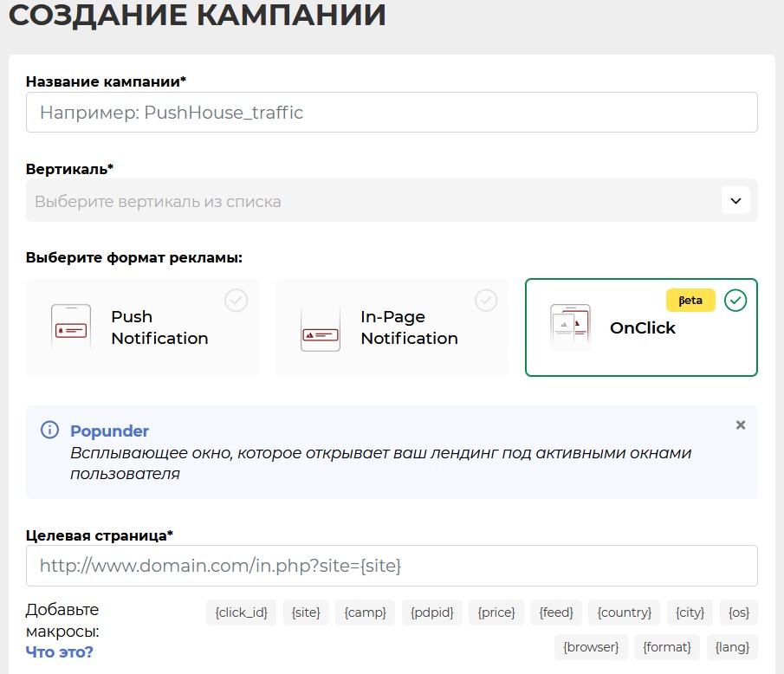
Task: Toggle the OnClick green checkmark
Action: click(x=735, y=300)
